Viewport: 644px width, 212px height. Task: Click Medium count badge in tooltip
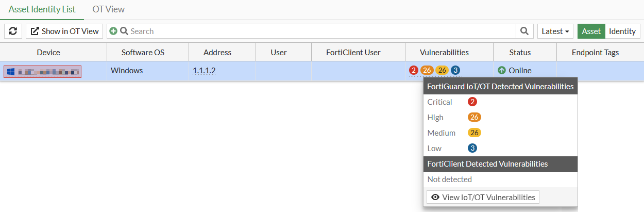[474, 133]
